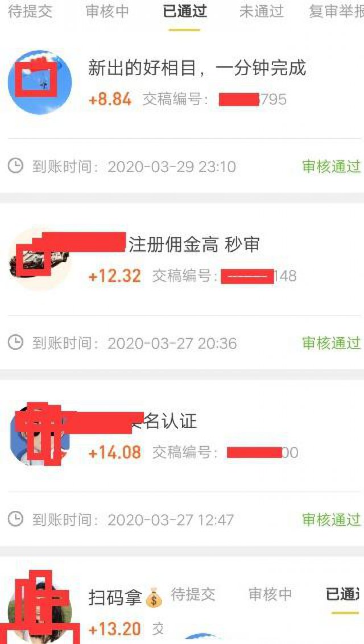Viewport: 364px width, 644px height.
Task: Open the 名认证 task entry
Action: click(x=164, y=421)
